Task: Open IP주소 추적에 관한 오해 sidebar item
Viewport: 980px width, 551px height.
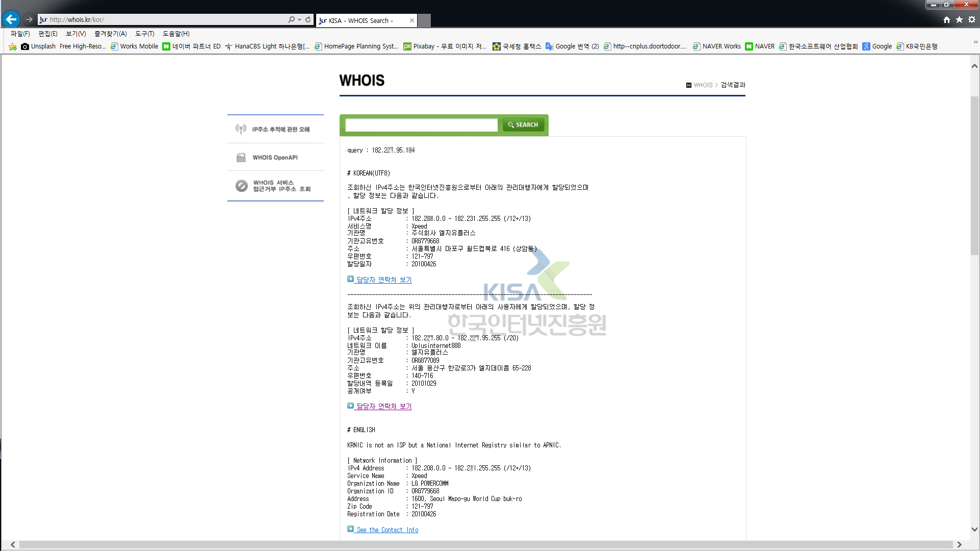Action: tap(275, 129)
